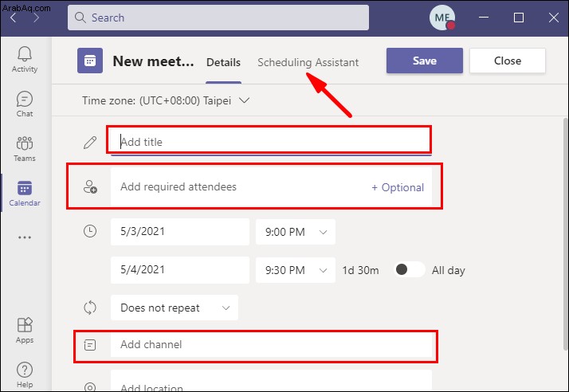
Task: Save the new meeting
Action: point(424,61)
